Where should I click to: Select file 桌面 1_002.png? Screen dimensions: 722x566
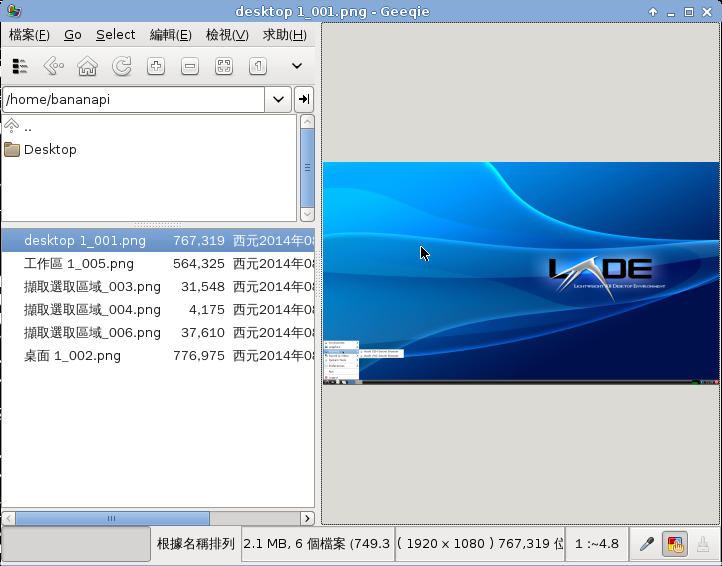tap(158, 356)
